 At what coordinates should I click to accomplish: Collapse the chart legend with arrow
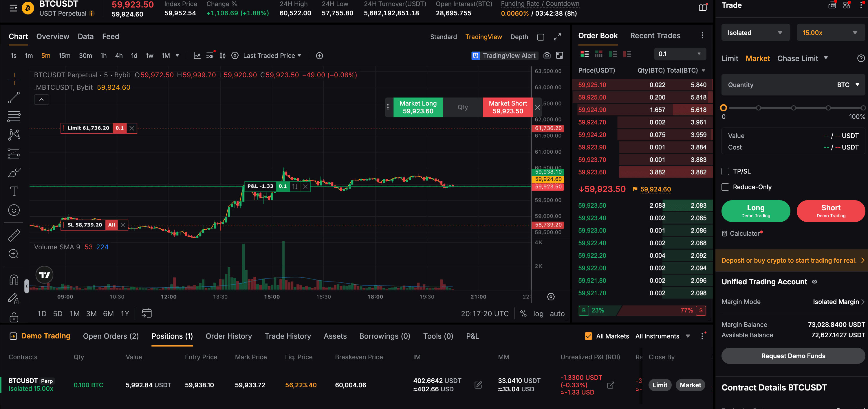pyautogui.click(x=41, y=99)
